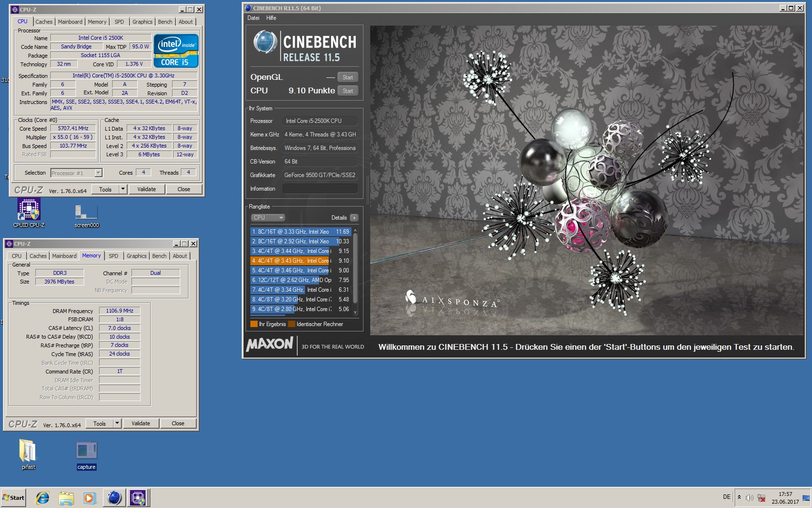812x508 pixels.
Task: Open the Bench tab in top CPU-Z
Action: (x=165, y=22)
